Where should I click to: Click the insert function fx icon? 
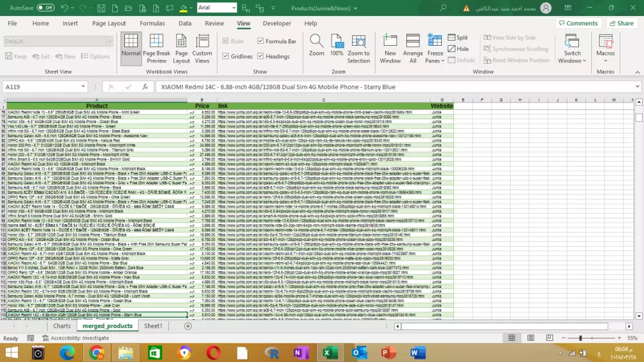tap(145, 87)
